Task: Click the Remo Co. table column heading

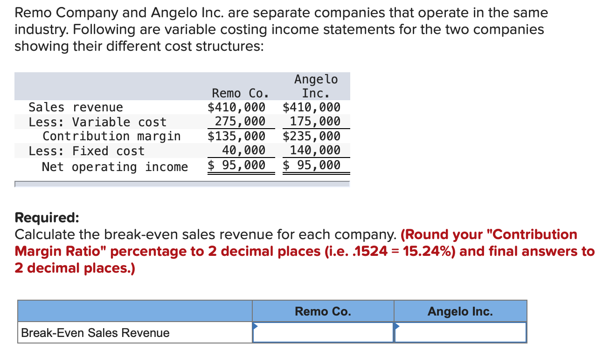Action: (241, 93)
